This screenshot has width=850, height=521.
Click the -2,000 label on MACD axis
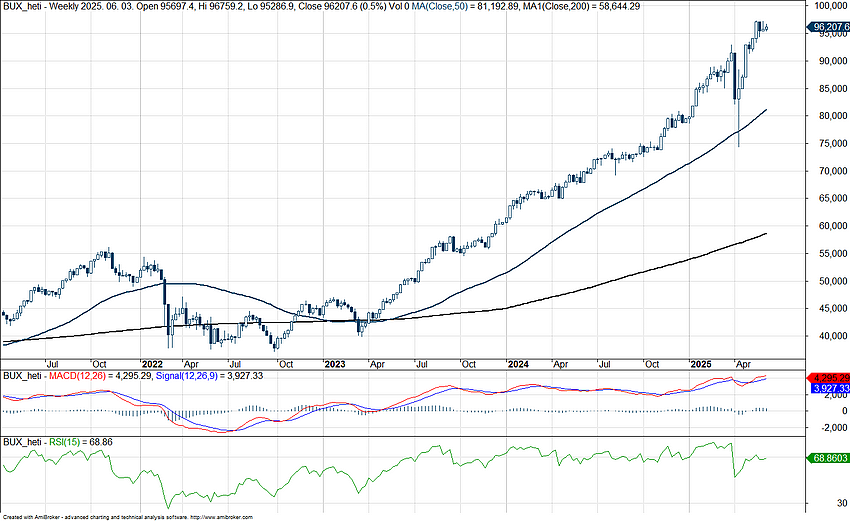[834, 428]
